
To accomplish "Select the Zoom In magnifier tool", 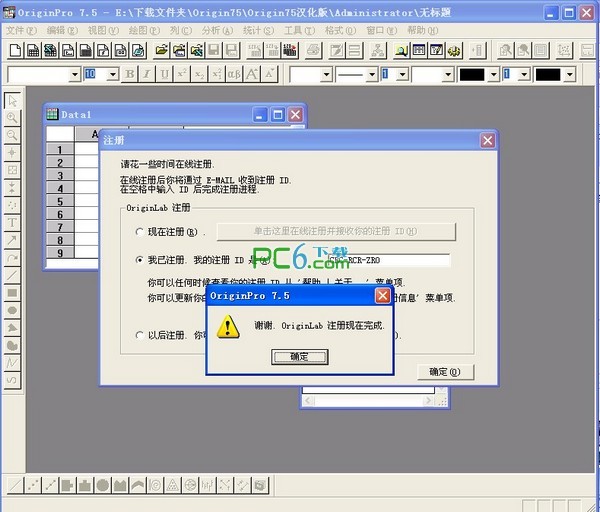I will click(x=12, y=118).
